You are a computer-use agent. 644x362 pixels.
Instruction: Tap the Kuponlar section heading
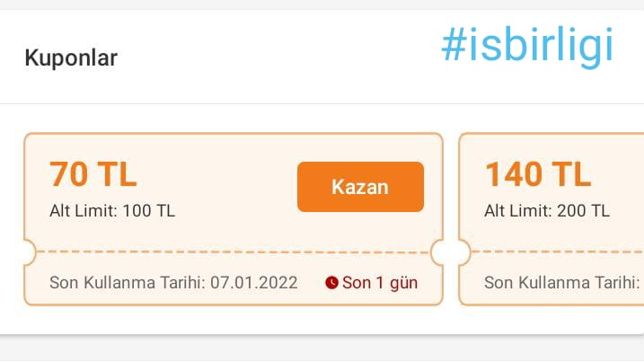(x=71, y=58)
